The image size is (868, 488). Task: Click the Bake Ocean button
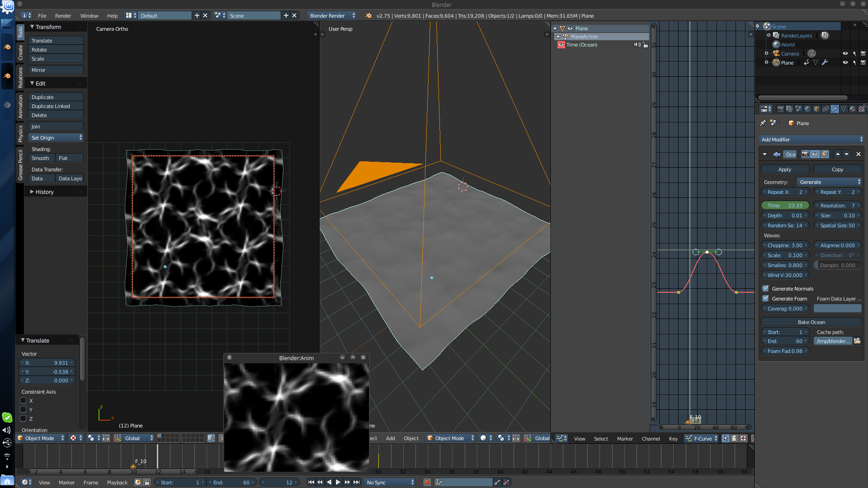(x=811, y=322)
